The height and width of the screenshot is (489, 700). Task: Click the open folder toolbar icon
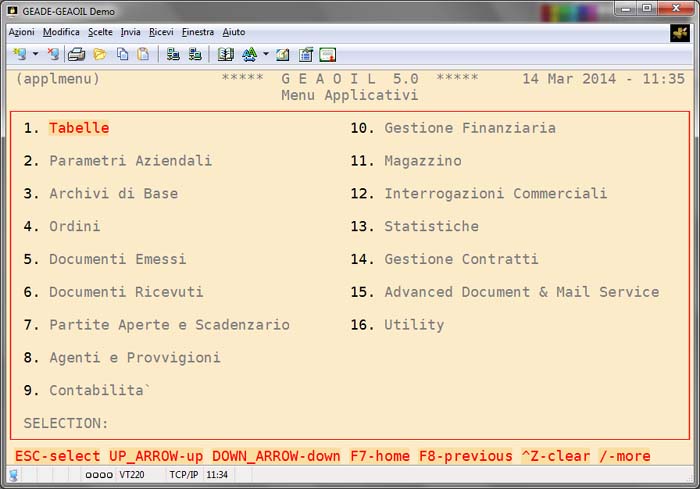(99, 54)
